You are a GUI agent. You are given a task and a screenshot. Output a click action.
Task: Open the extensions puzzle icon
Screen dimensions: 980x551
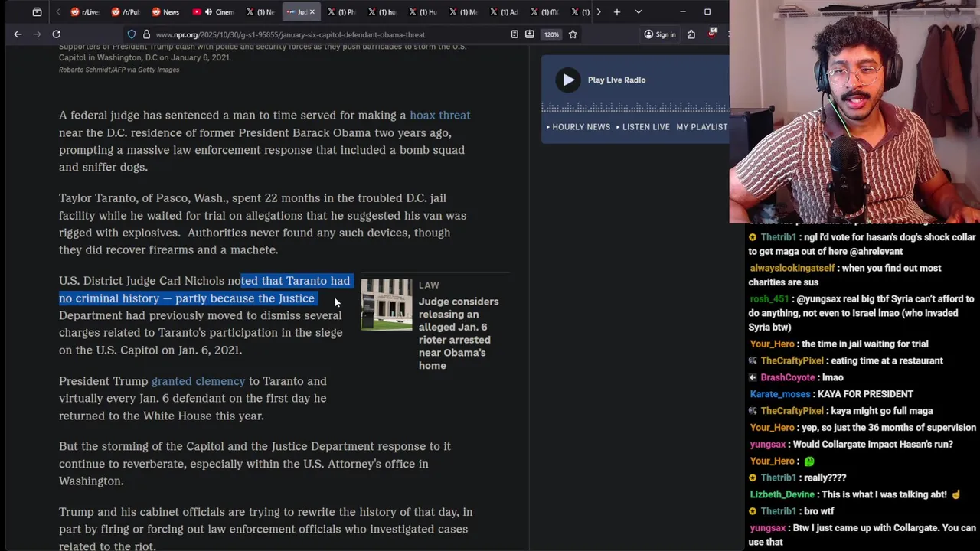(x=691, y=34)
